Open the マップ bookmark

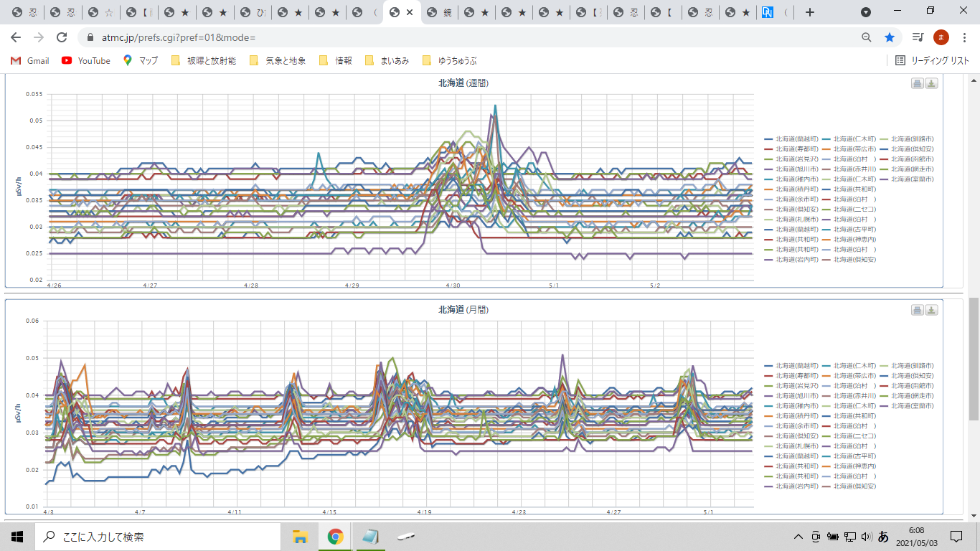pos(141,61)
